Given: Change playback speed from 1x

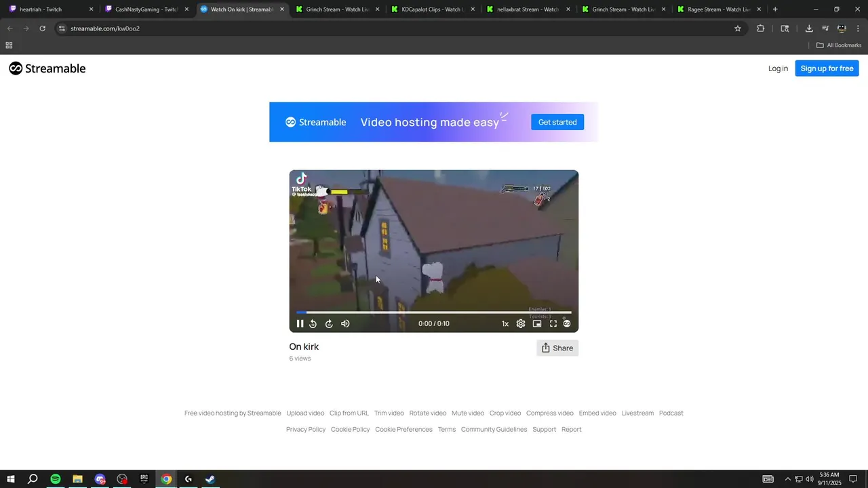Looking at the screenshot, I should coord(505,324).
